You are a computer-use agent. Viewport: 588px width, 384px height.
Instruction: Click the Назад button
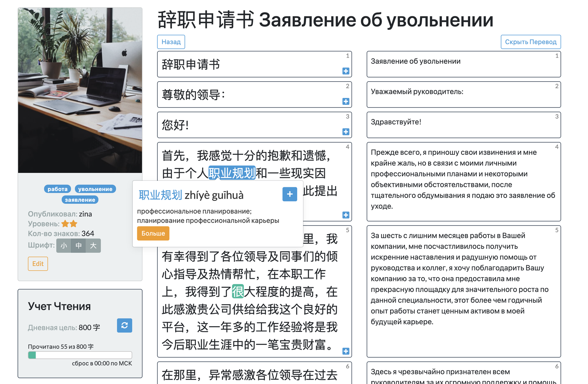pyautogui.click(x=171, y=42)
